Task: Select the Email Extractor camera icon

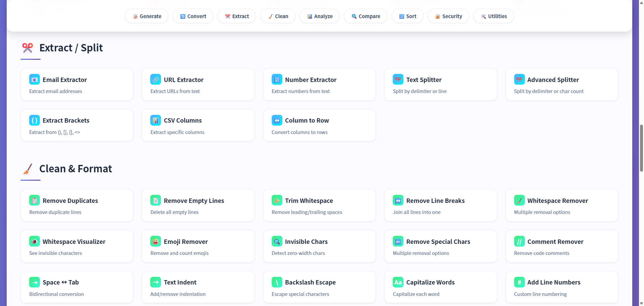Action: pyautogui.click(x=35, y=79)
